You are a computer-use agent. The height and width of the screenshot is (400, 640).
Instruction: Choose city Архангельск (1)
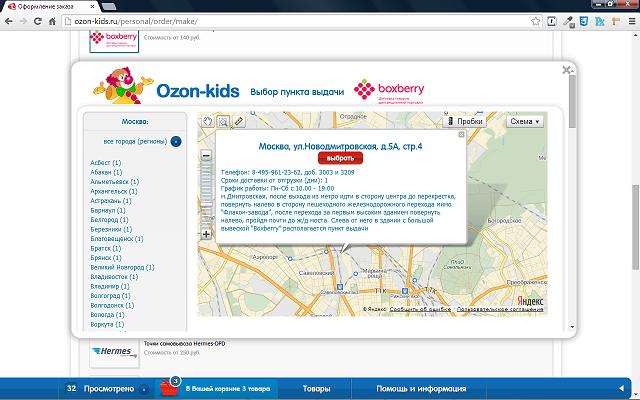tap(114, 191)
